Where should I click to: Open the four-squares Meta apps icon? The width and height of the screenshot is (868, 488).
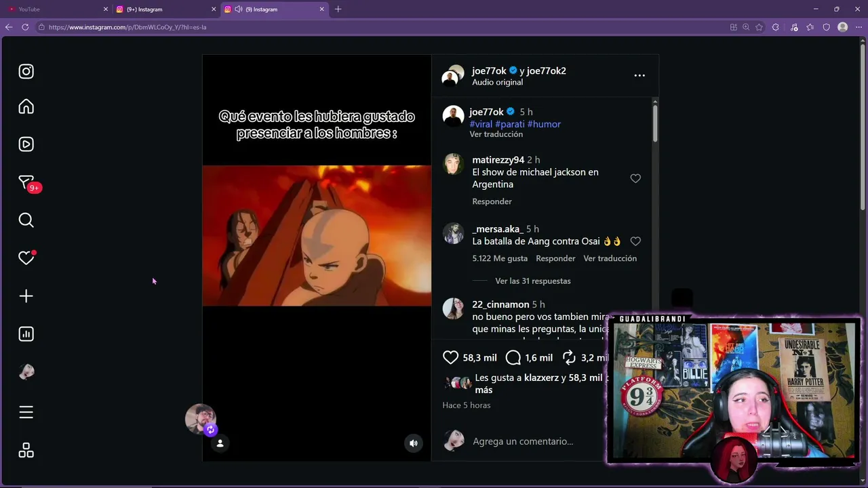26,451
